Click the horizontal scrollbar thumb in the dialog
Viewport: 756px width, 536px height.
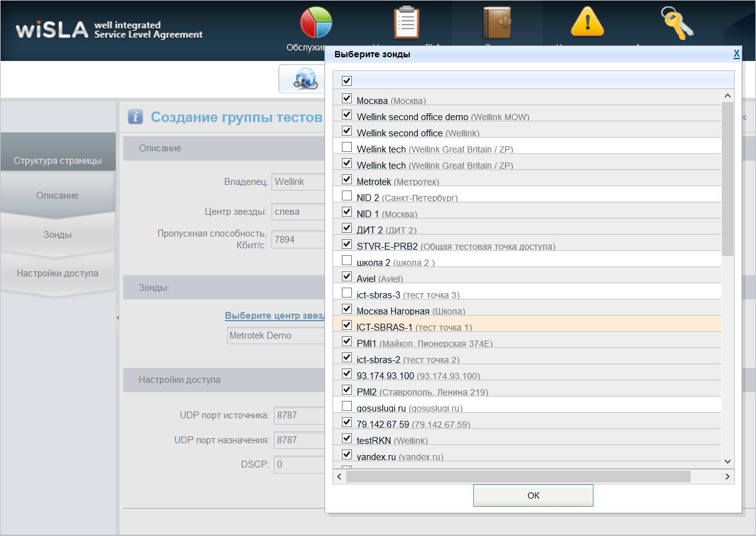click(518, 476)
